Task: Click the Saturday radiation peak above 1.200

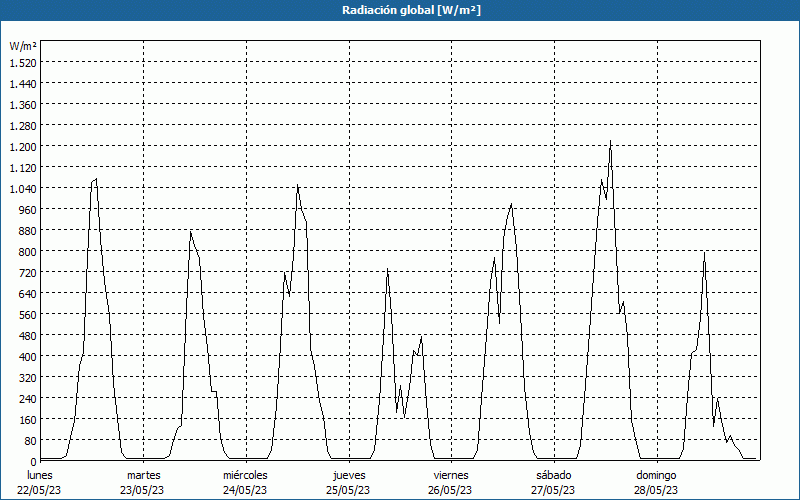Action: (610, 141)
